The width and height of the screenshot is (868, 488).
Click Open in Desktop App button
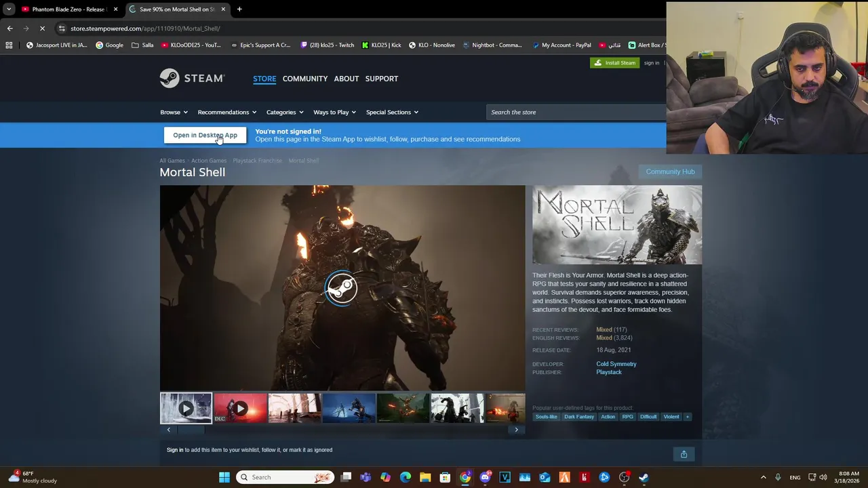[205, 136]
